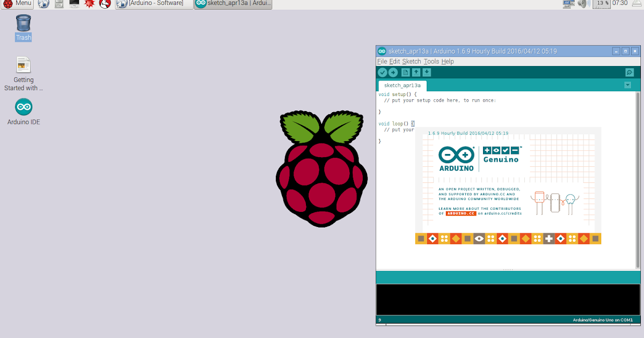Switch to Arduino - Software taskbar window
This screenshot has width=644, height=338.
click(154, 4)
